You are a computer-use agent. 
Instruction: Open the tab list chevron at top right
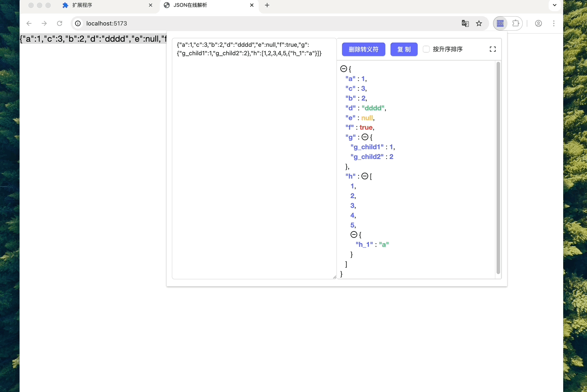click(x=554, y=5)
